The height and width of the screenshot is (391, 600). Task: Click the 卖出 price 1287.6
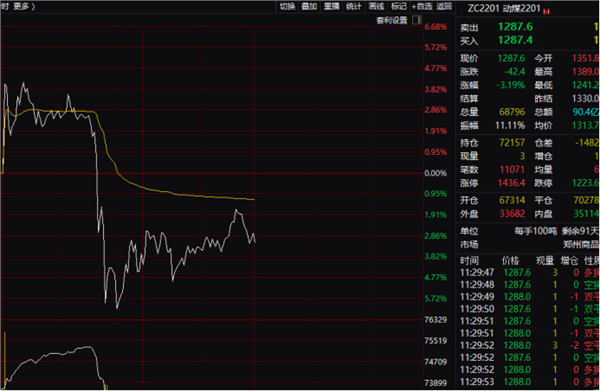(x=515, y=27)
